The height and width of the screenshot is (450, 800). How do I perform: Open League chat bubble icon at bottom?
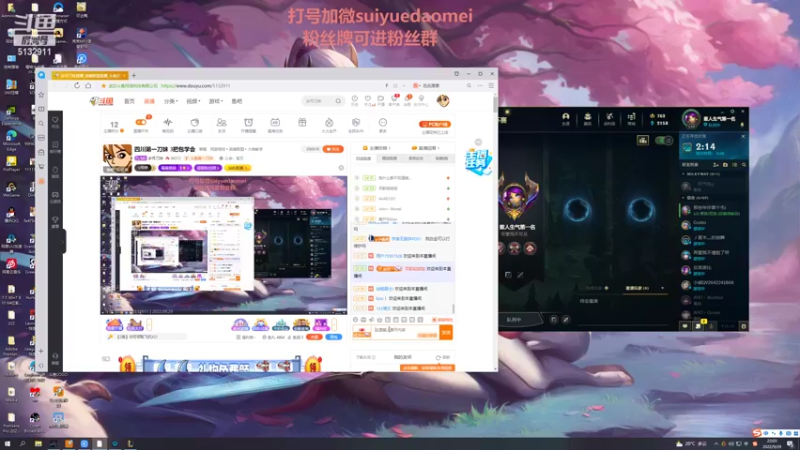685,326
